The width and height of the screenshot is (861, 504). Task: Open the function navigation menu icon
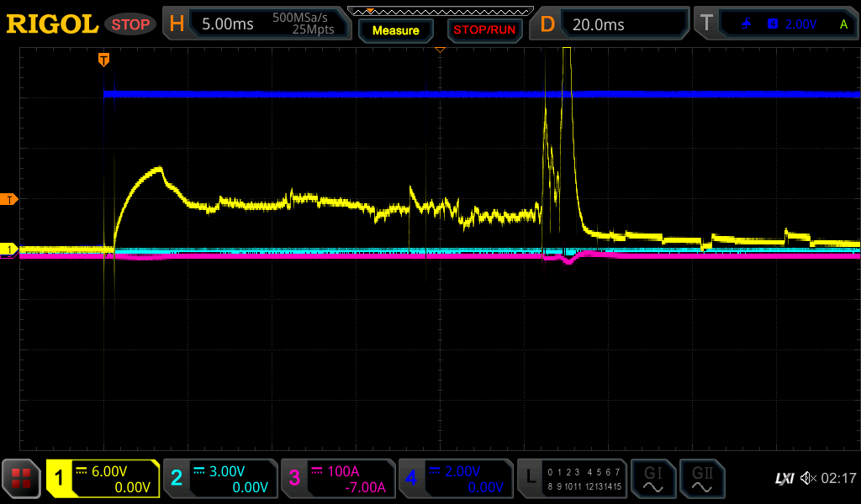click(x=21, y=479)
